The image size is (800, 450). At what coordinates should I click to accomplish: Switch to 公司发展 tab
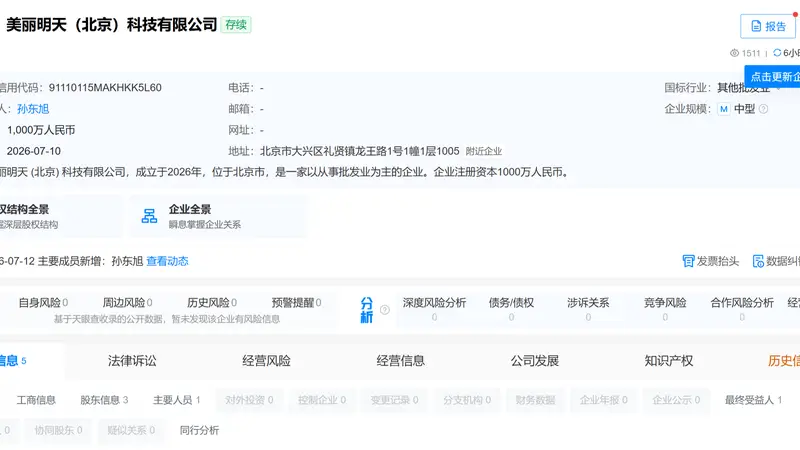[x=535, y=361]
